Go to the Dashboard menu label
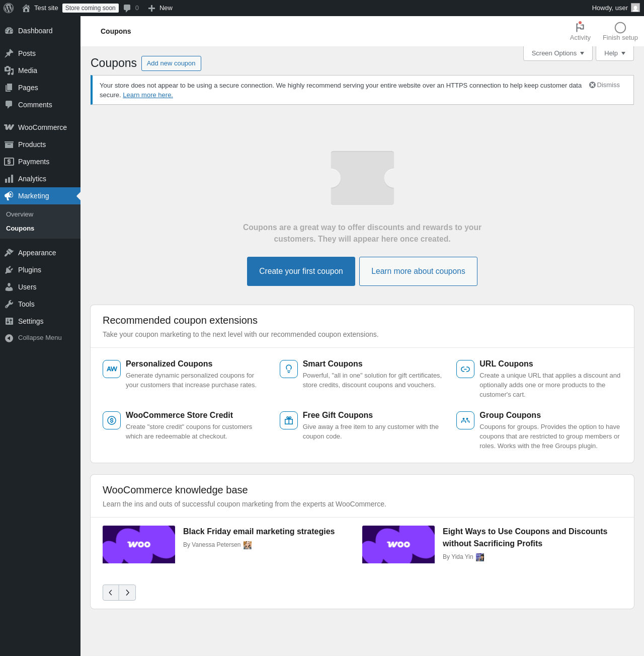This screenshot has width=644, height=656. click(35, 31)
